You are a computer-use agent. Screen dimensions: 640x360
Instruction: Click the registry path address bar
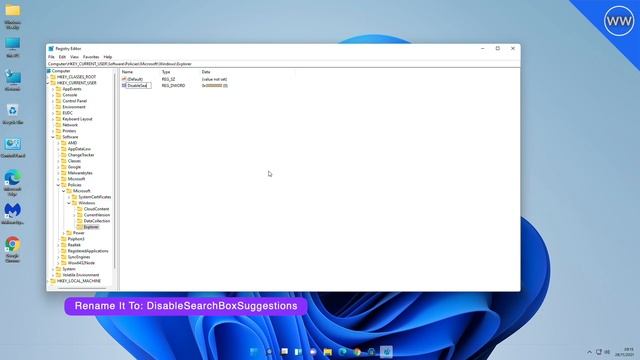(x=283, y=64)
